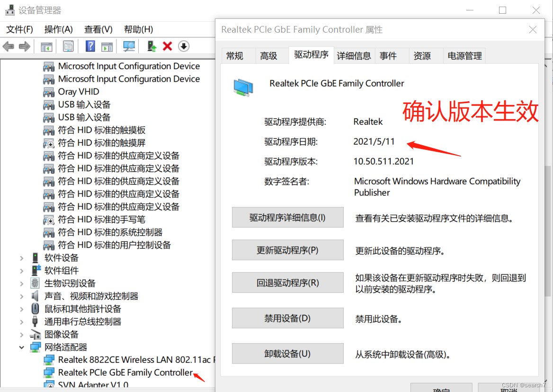Click the blue Help question mark icon
This screenshot has width=553, height=392.
[x=90, y=46]
